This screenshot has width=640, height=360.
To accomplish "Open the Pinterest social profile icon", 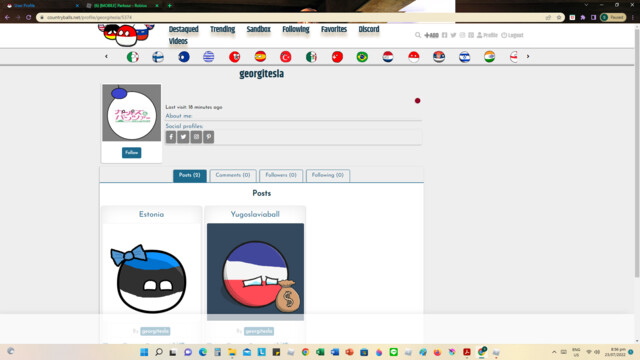I will (x=209, y=137).
